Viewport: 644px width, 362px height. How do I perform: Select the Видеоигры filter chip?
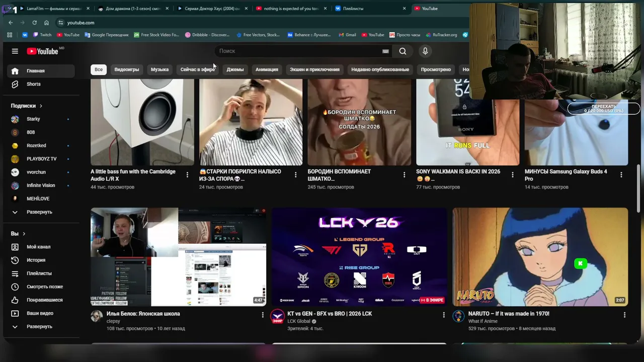[127, 69]
